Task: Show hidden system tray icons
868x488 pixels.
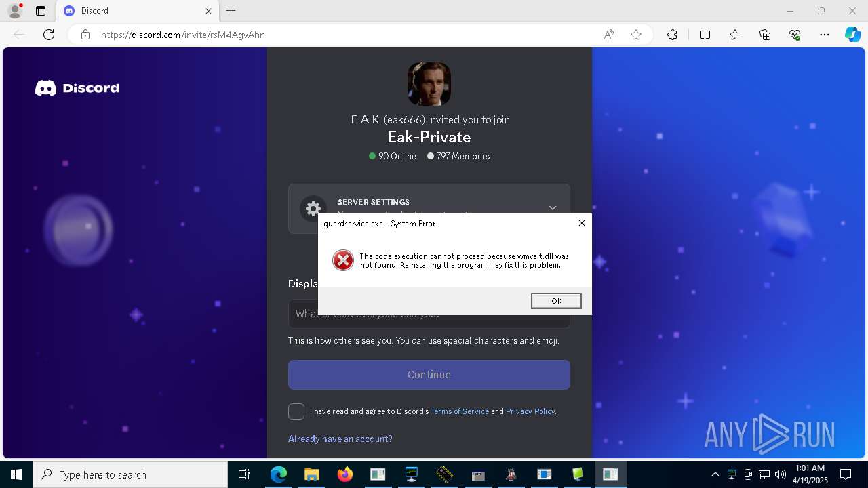Action: point(715,474)
